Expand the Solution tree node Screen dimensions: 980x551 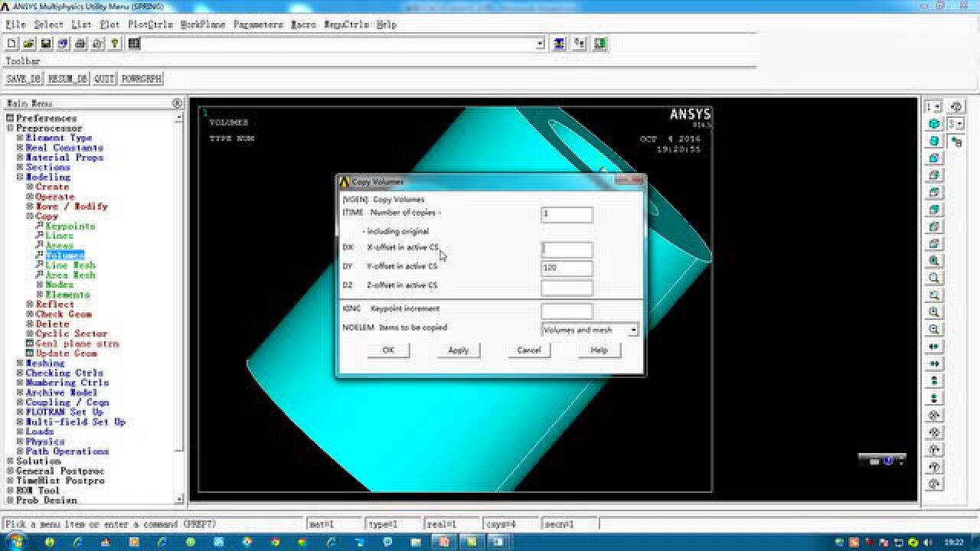pos(11,461)
